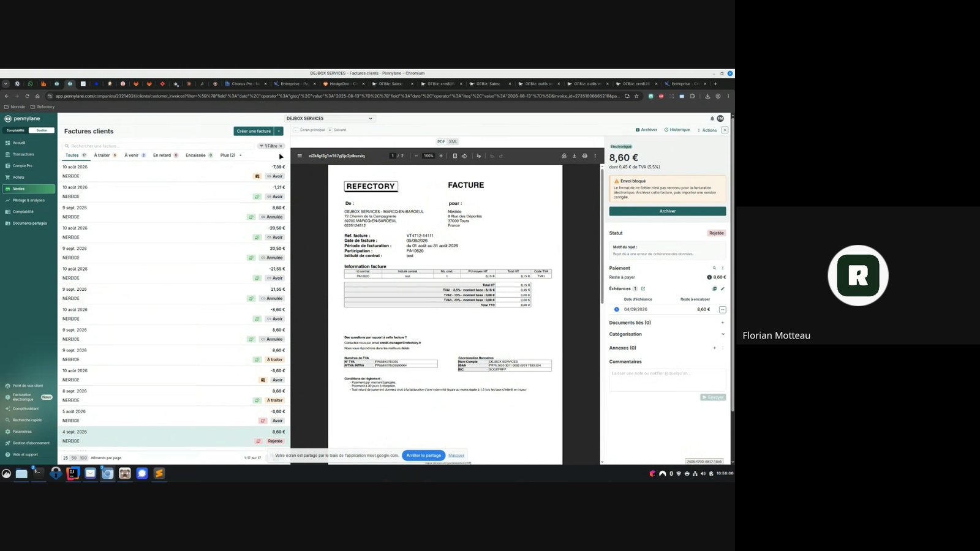980x551 pixels.
Task: Select the À traiter tab
Action: [105, 156]
